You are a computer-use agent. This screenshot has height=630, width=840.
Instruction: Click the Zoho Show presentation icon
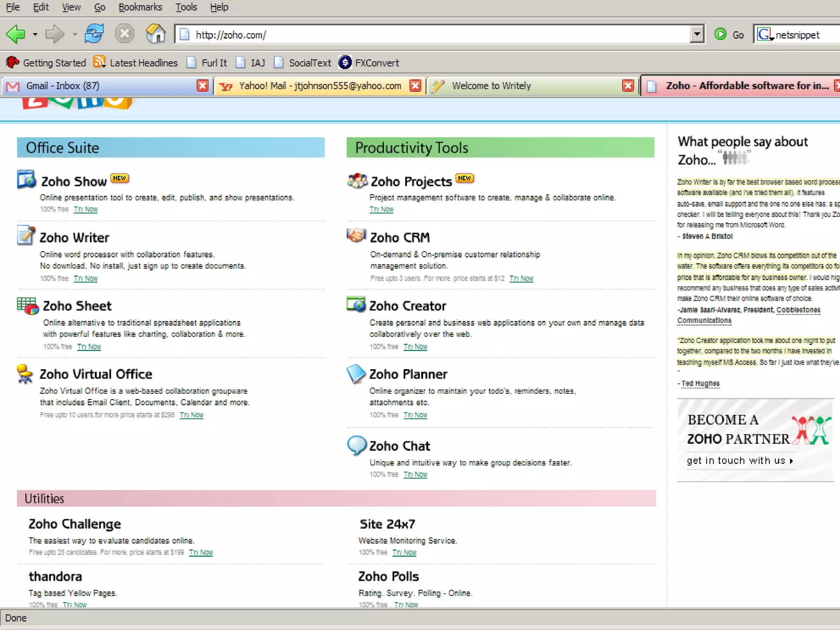[27, 179]
